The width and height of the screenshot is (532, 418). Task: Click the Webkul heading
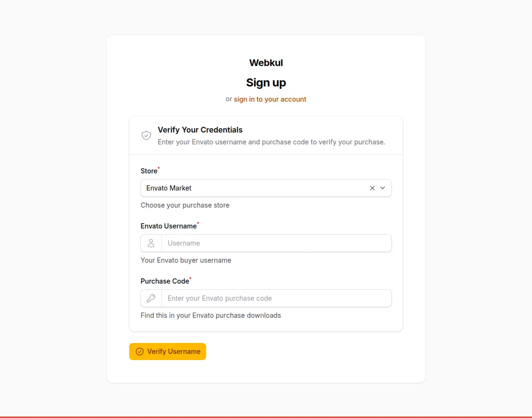[x=266, y=62]
